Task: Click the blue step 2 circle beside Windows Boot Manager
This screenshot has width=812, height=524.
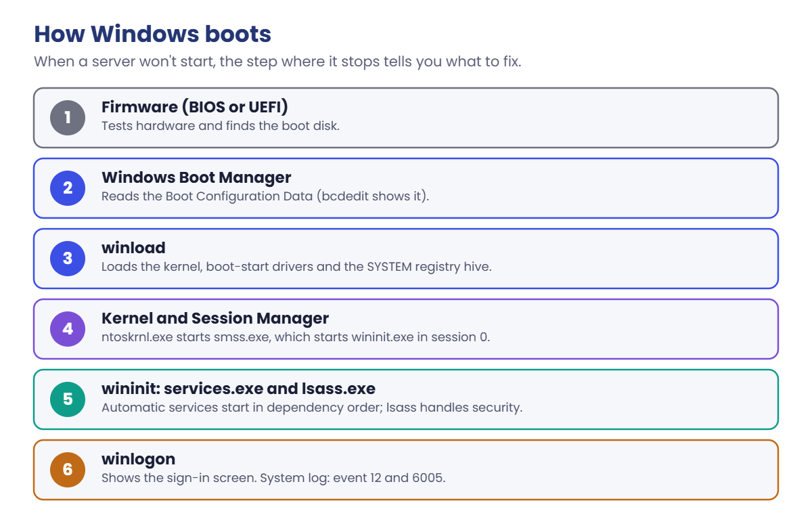Action: click(68, 188)
